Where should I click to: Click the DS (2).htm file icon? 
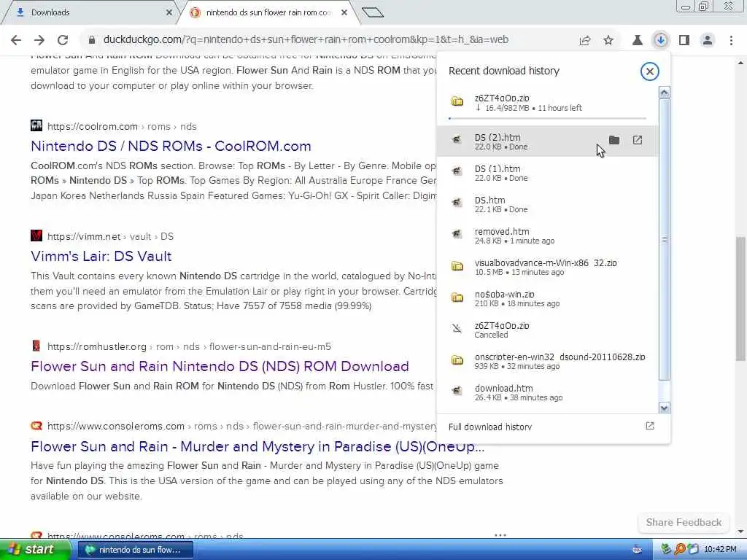[457, 139]
